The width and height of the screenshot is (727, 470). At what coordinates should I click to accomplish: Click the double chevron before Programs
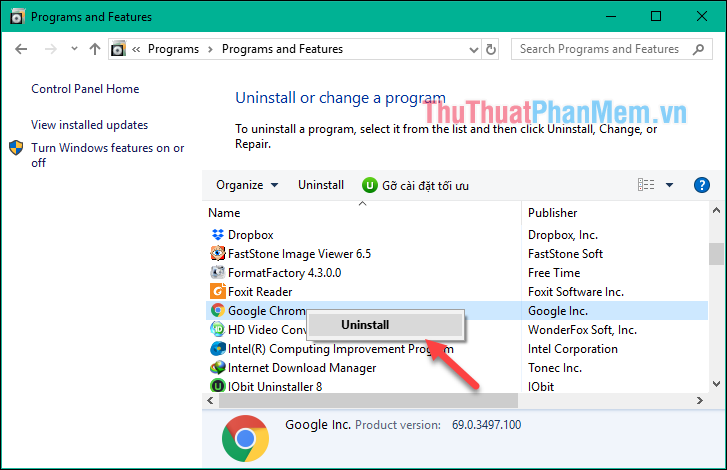(136, 49)
